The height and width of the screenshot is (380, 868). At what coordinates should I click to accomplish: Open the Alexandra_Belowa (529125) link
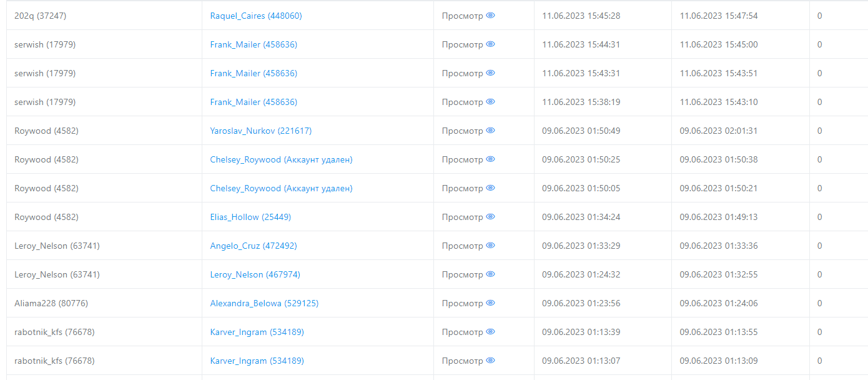point(264,303)
